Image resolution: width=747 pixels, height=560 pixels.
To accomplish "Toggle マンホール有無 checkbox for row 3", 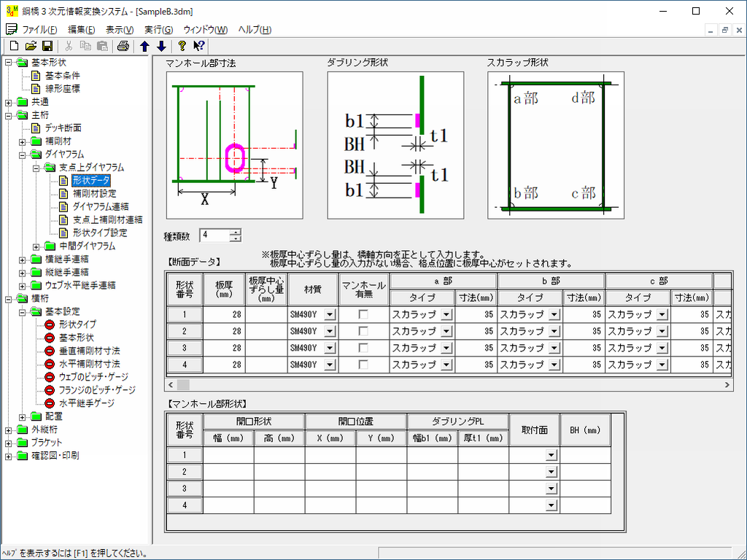I will [363, 348].
